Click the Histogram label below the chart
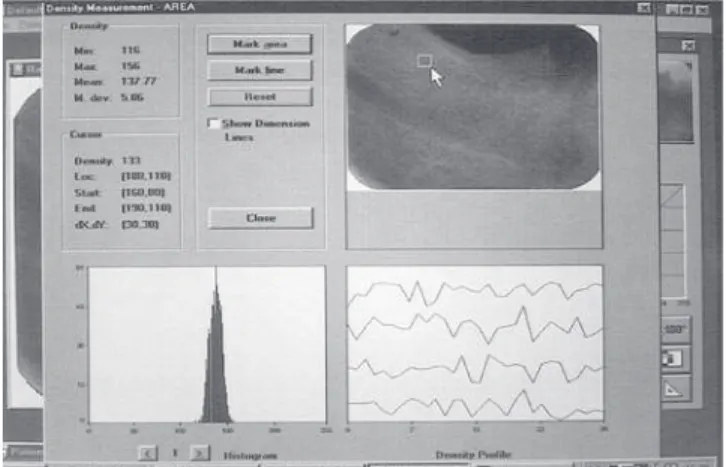 pos(250,456)
